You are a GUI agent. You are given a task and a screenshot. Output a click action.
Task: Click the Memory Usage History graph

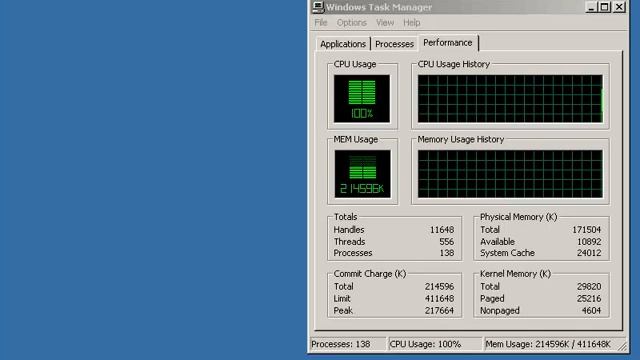tap(510, 174)
